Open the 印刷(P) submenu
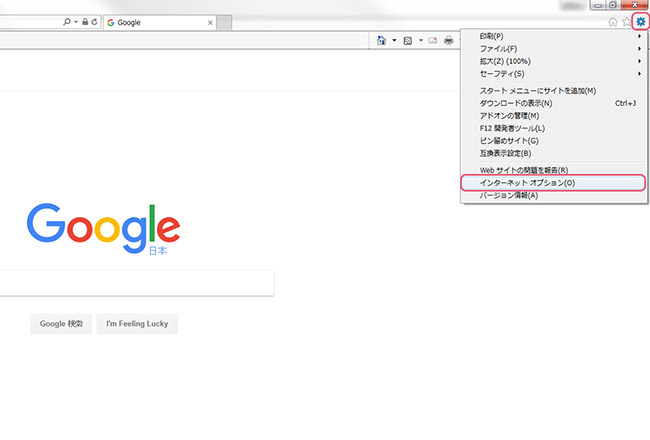 point(554,36)
